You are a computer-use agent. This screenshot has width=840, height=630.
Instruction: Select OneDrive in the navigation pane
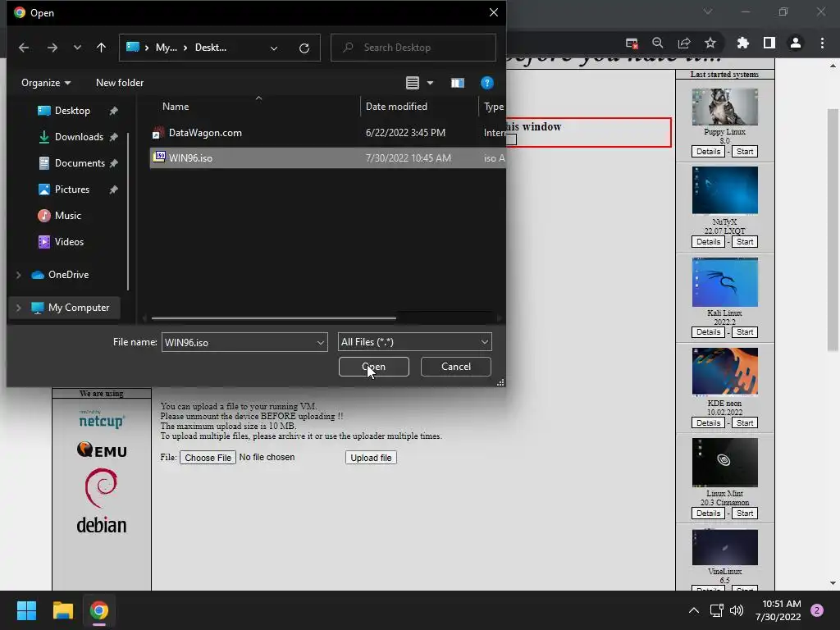tap(68, 275)
